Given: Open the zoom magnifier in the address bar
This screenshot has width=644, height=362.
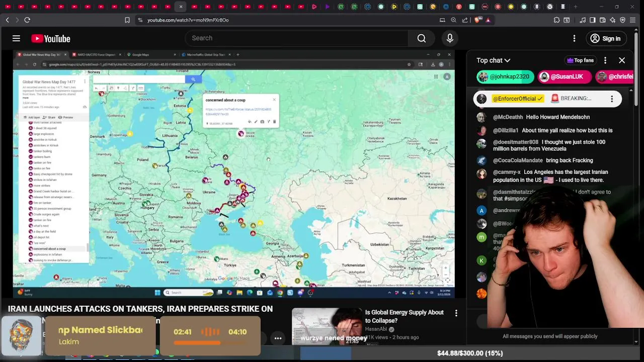Looking at the screenshot, I should (453, 20).
